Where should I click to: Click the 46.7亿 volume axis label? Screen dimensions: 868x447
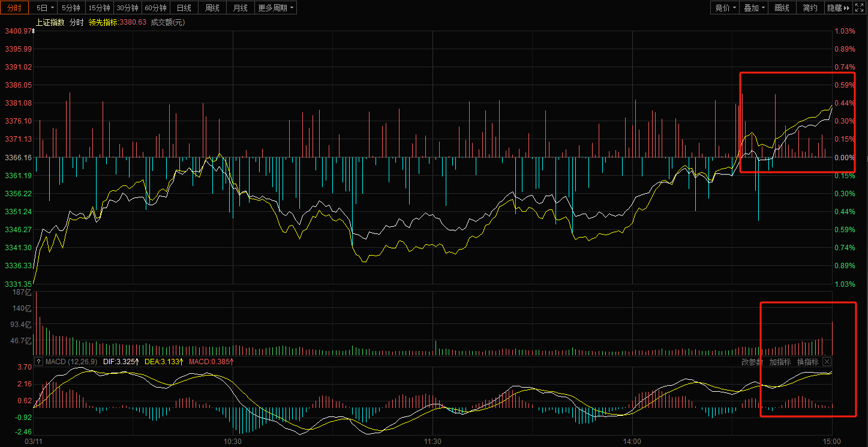coord(20,340)
